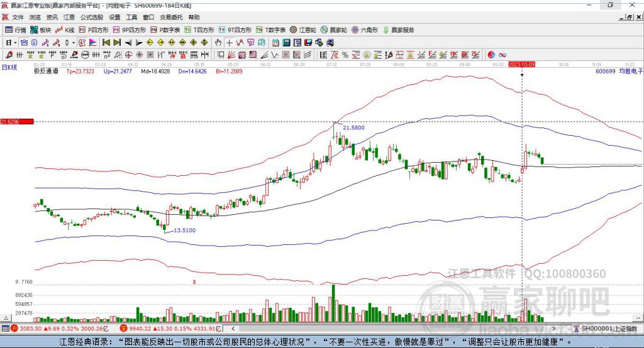Click the red 21.6296 price label

[x=17, y=121]
